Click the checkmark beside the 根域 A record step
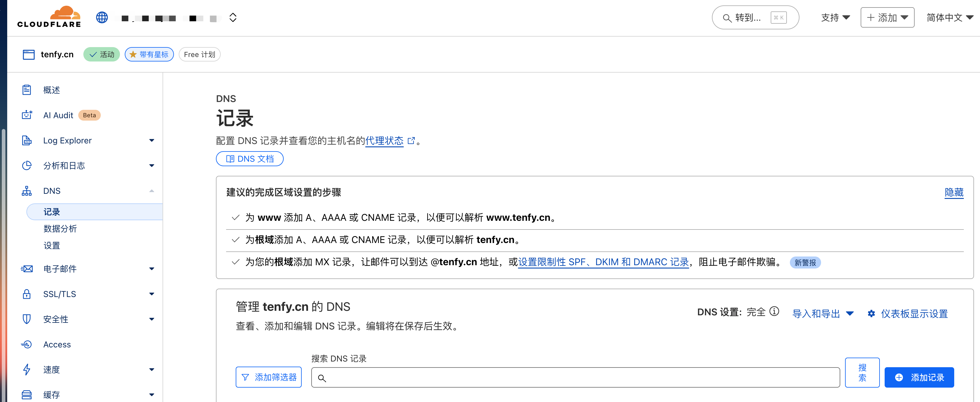This screenshot has width=980, height=402. 235,239
